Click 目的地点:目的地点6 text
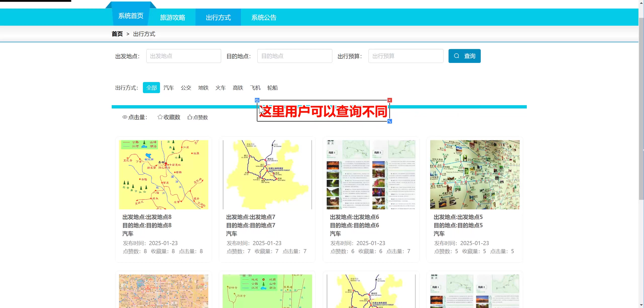The width and height of the screenshot is (644, 308). [x=354, y=225]
